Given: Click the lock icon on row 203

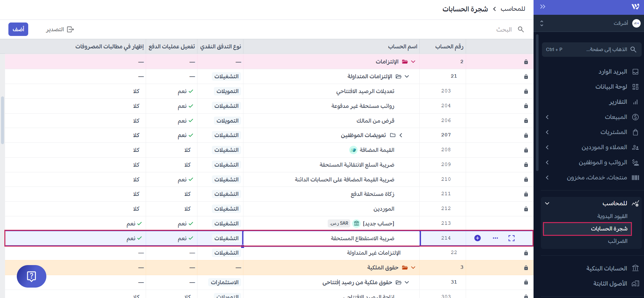Looking at the screenshot, I should coord(526,91).
